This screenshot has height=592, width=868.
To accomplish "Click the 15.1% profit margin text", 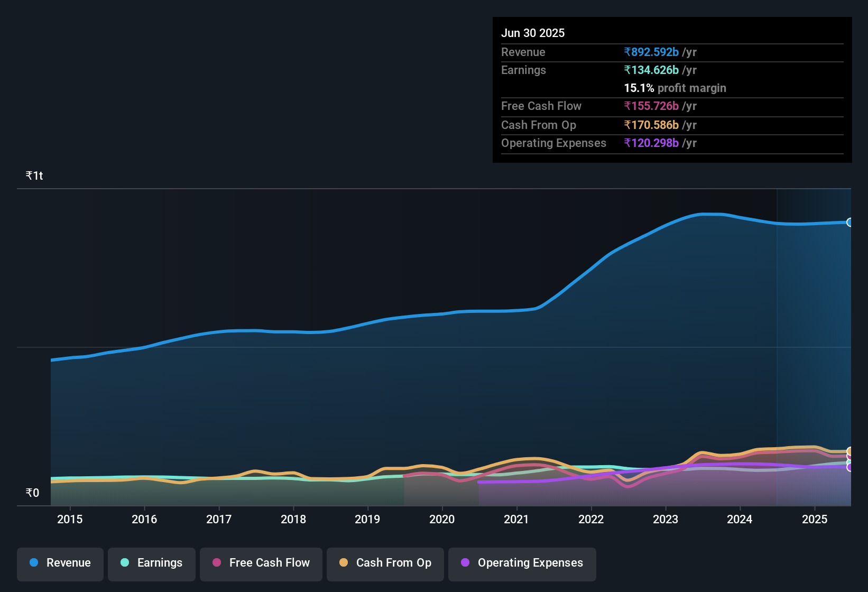I will pyautogui.click(x=675, y=88).
